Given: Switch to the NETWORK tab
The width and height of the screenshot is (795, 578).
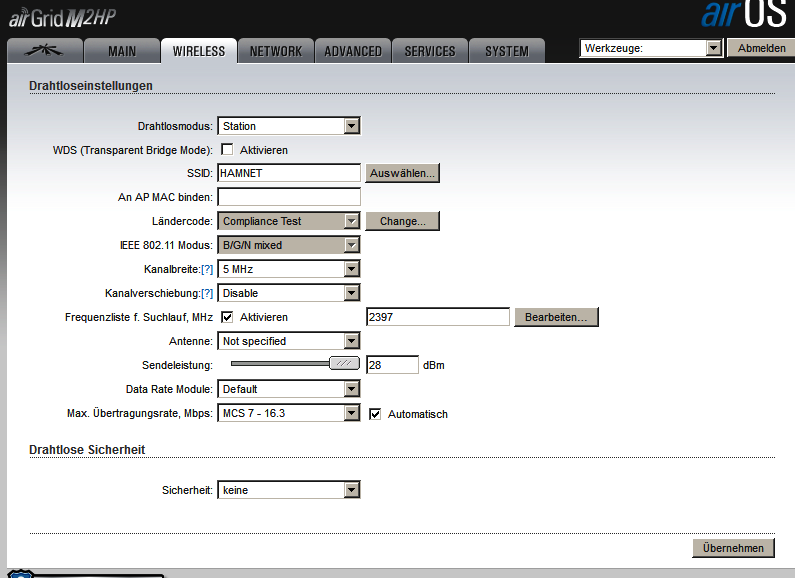Looking at the screenshot, I should click(276, 51).
